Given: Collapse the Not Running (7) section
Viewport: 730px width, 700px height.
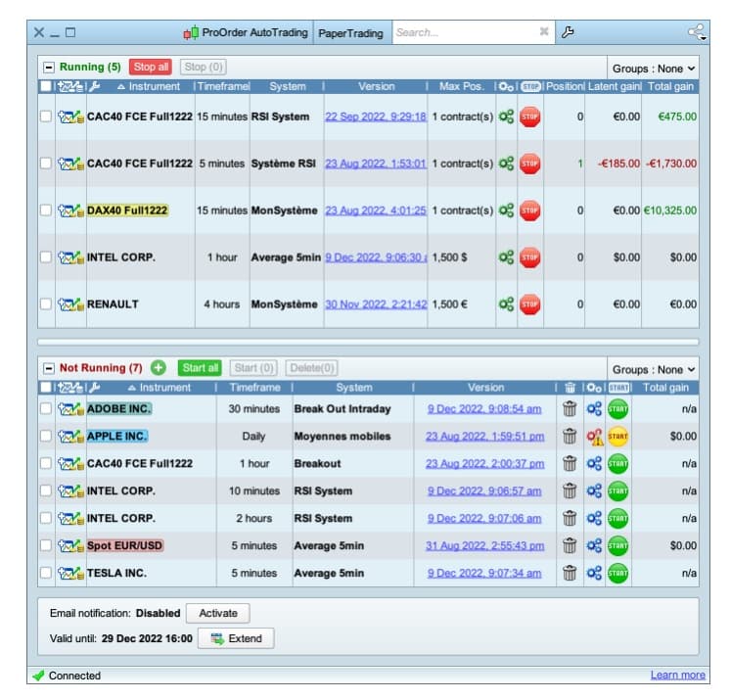Looking at the screenshot, I should point(48,368).
